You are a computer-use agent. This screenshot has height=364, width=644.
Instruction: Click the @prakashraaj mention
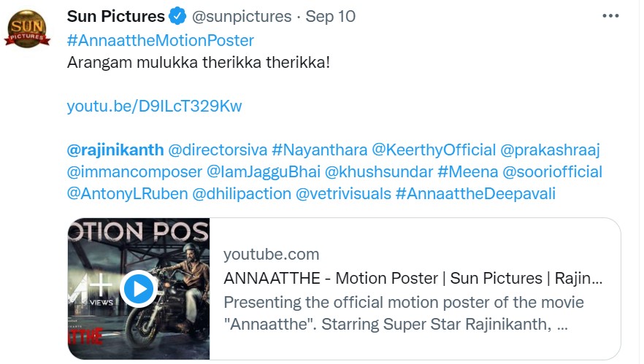(x=551, y=150)
